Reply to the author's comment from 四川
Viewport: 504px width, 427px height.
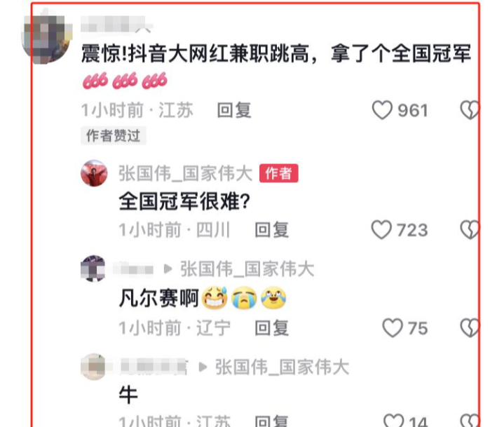[271, 230]
